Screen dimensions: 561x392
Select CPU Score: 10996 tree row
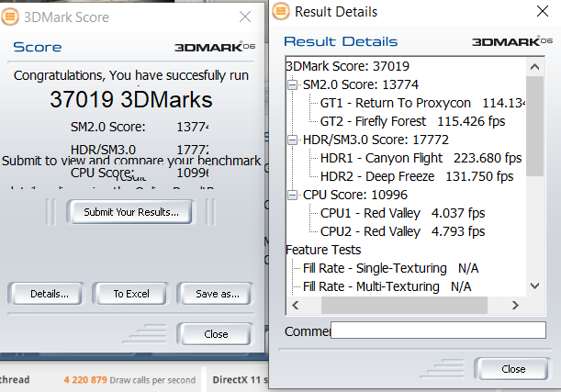pyautogui.click(x=355, y=195)
